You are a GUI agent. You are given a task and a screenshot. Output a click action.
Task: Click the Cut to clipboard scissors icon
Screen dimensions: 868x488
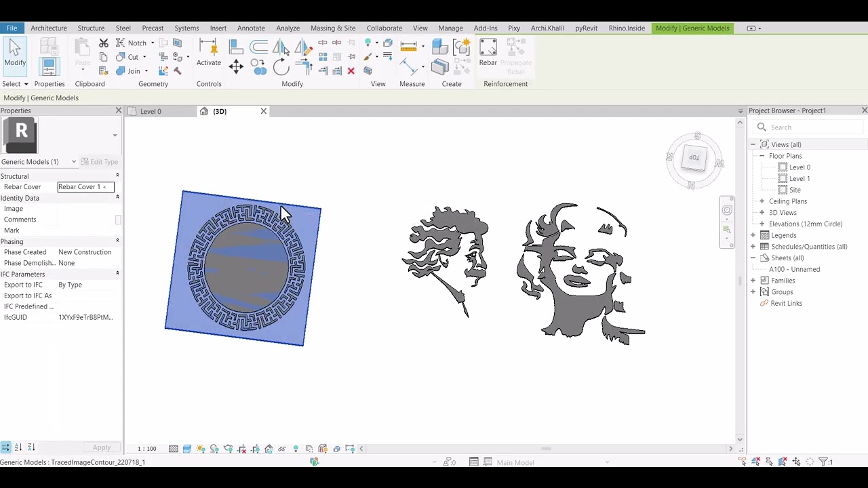click(104, 43)
